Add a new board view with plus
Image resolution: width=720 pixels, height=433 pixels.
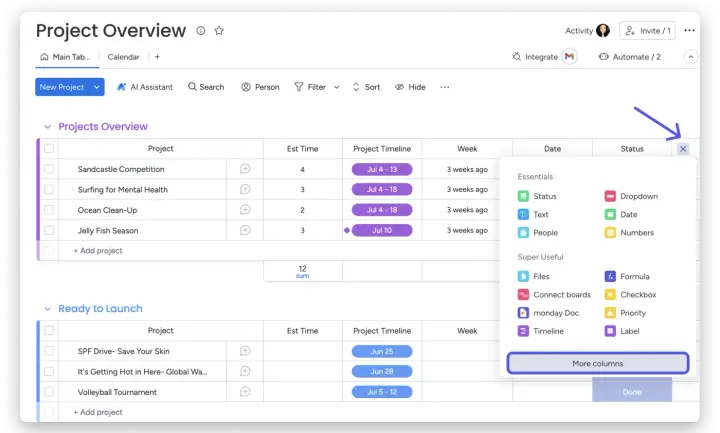click(157, 56)
